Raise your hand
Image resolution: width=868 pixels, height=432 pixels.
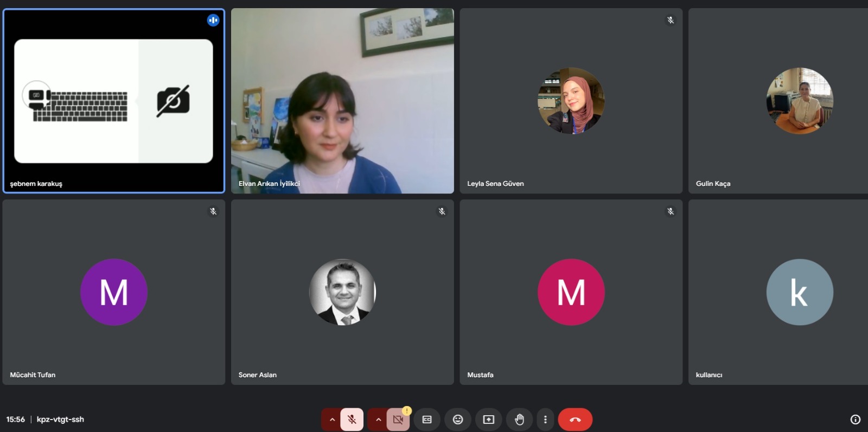[520, 420]
